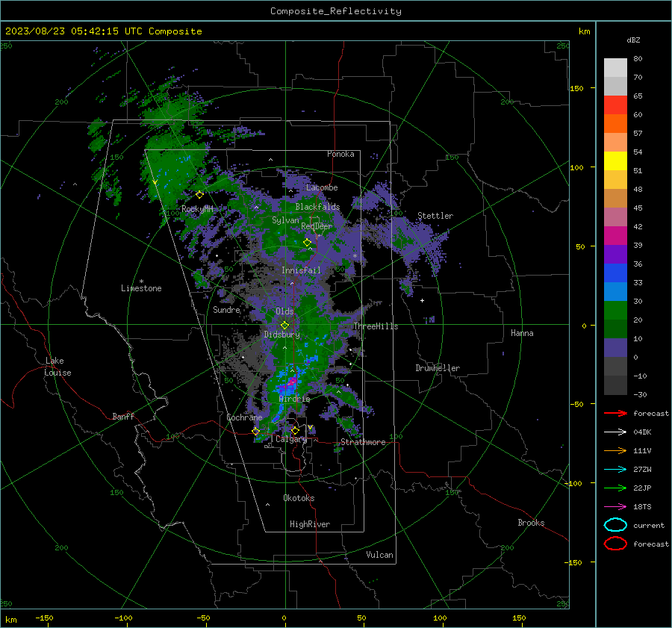Screen dimensions: 672x628
Task: Click the HighRiver label on map
Action: tap(309, 524)
